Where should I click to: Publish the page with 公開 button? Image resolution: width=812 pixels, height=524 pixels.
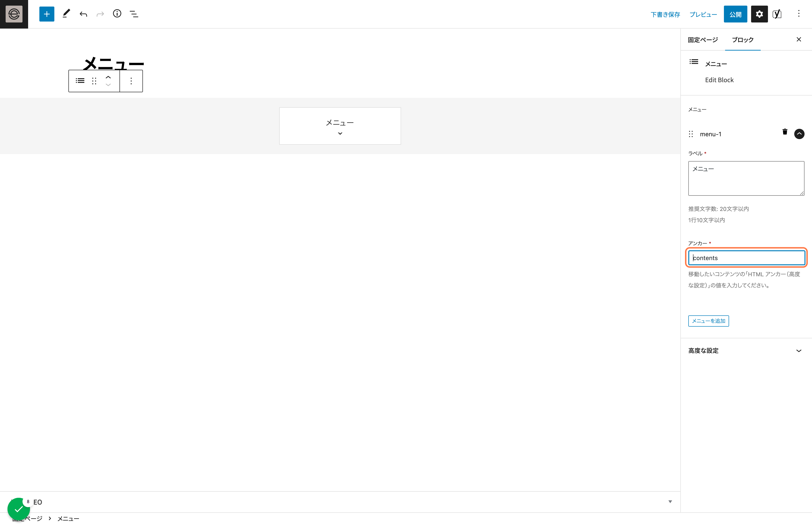[x=735, y=14]
